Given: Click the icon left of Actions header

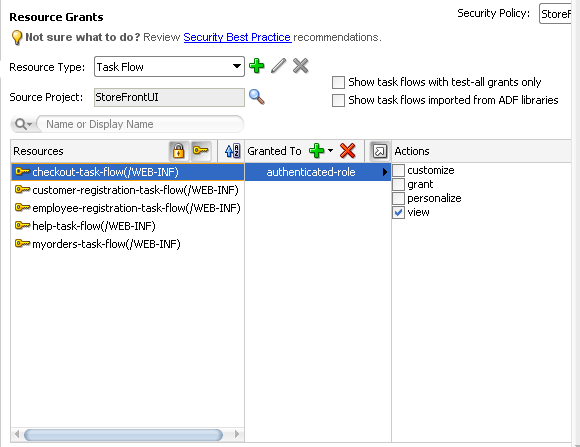Looking at the screenshot, I should coord(380,151).
